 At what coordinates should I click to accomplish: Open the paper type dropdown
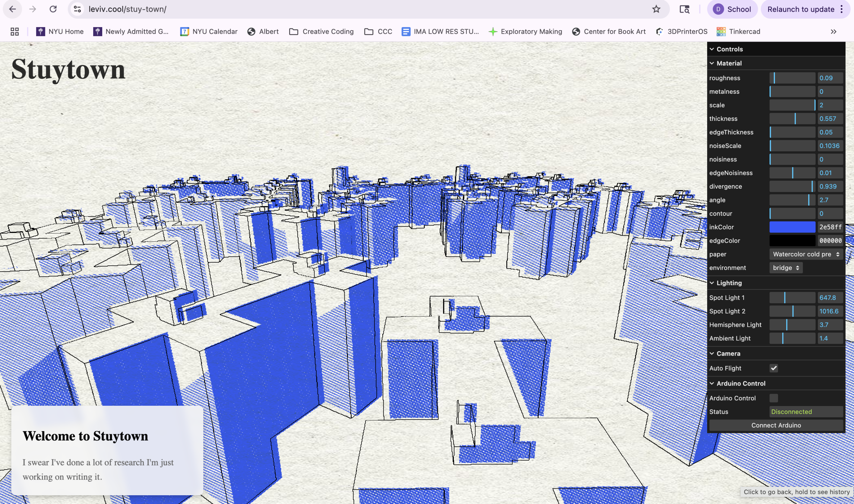805,254
